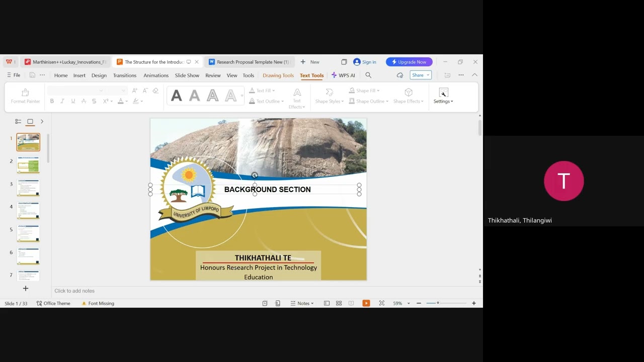Open the File menu

[x=14, y=75]
